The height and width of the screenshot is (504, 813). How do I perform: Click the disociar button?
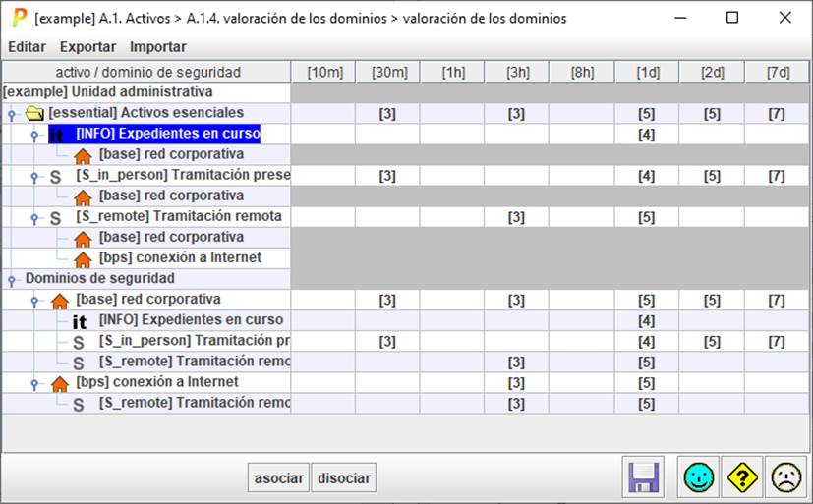point(344,477)
